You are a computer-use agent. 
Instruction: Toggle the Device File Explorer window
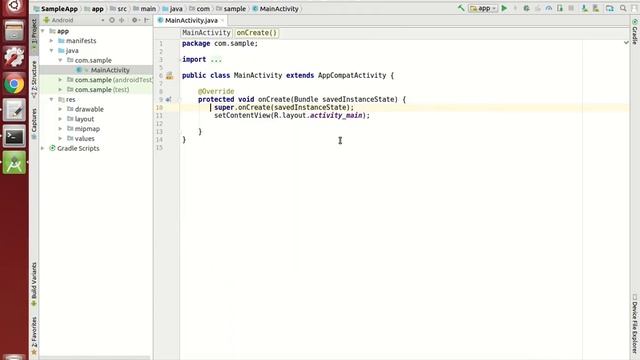coord(635,323)
